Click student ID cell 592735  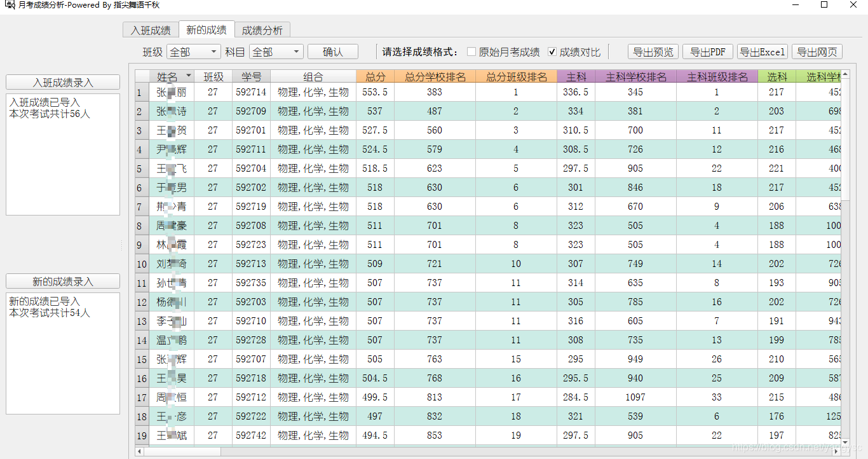252,283
